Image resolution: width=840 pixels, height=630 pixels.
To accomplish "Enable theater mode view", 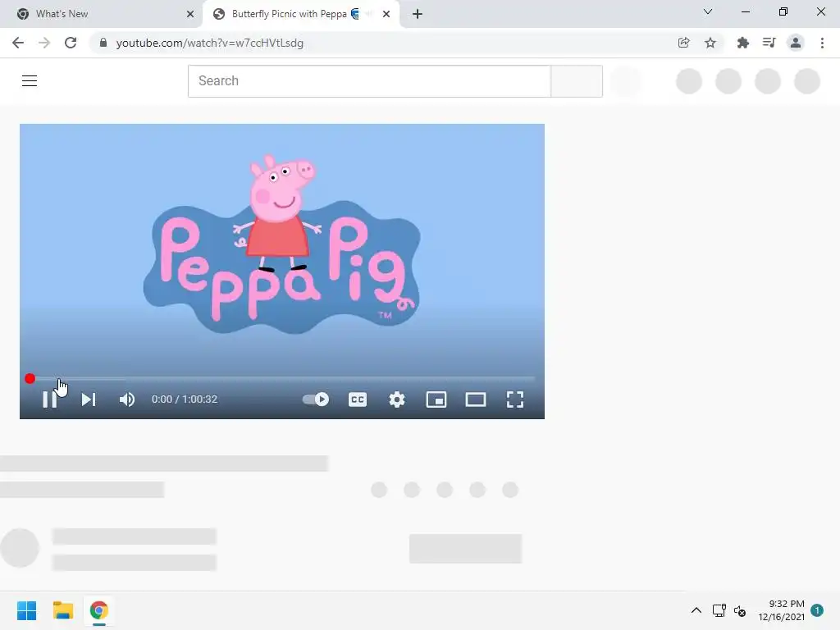I will [476, 399].
